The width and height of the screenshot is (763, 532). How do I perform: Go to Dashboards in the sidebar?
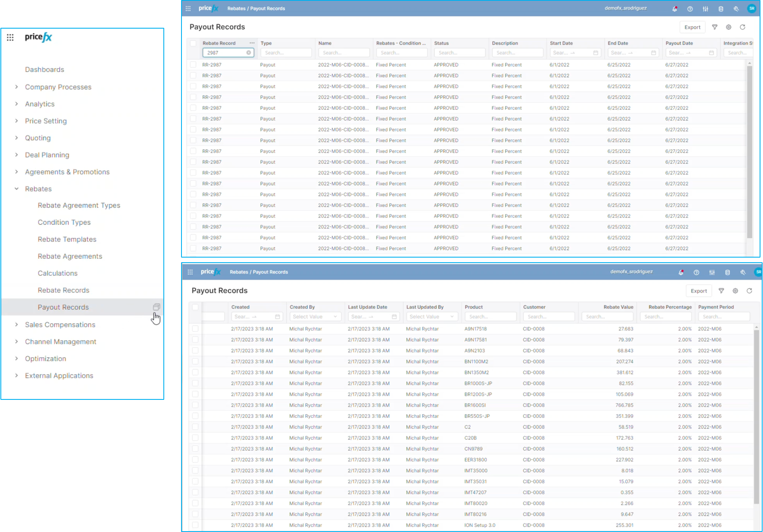(44, 69)
